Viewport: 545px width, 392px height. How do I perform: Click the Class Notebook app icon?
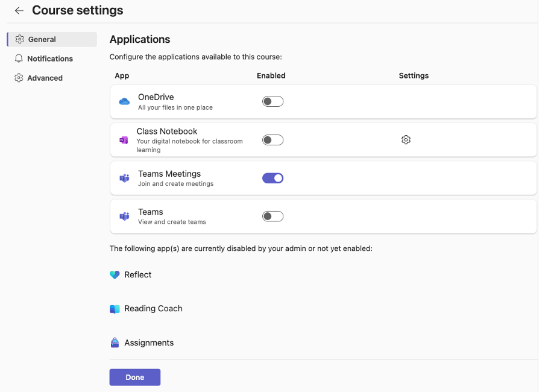point(124,139)
